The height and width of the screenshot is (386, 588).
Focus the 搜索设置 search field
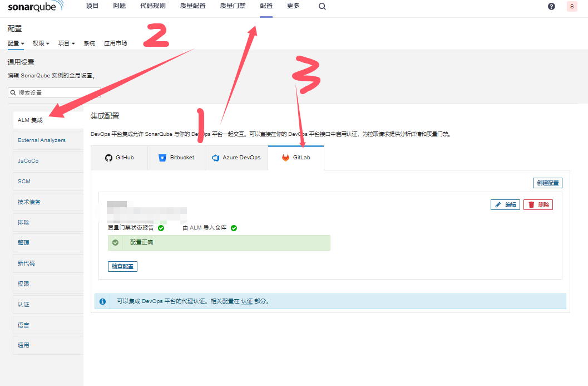tap(55, 93)
